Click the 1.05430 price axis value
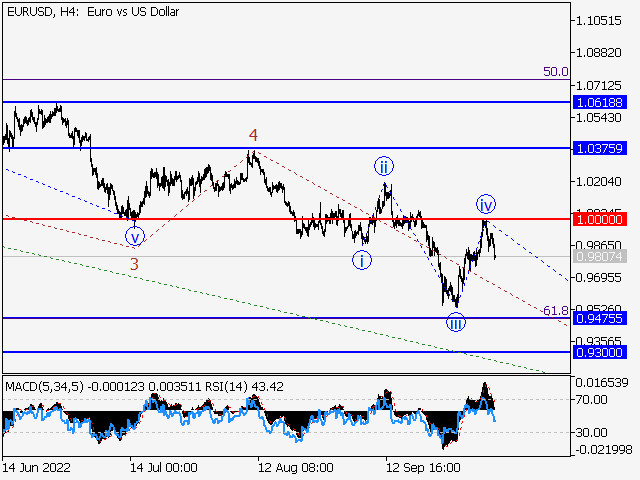 pos(598,118)
